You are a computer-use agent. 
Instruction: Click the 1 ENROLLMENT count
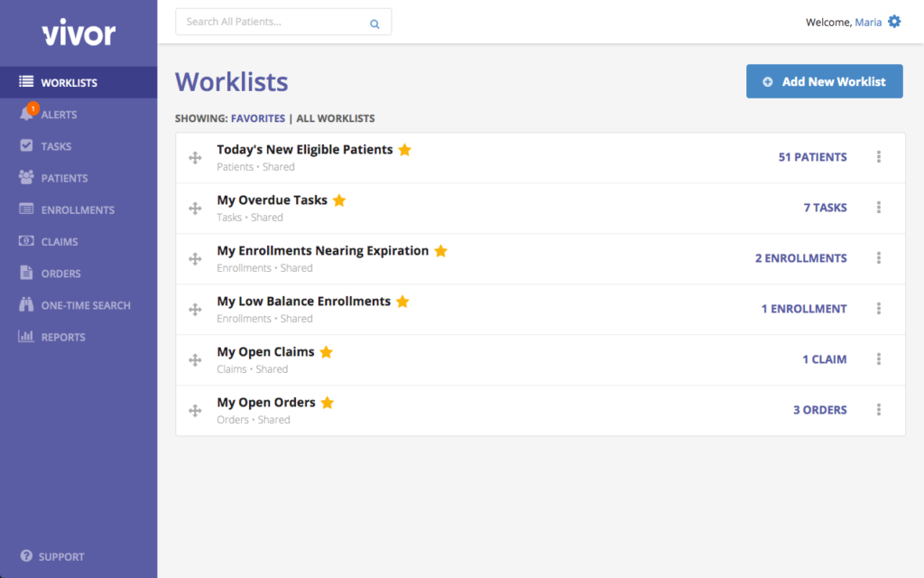[804, 309]
